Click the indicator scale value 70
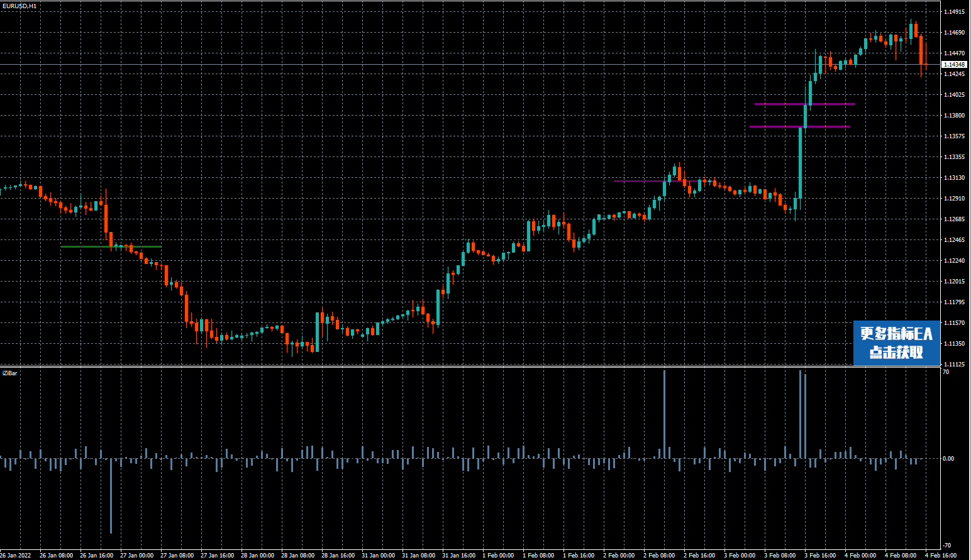This screenshot has height=560, width=971. 946,372
